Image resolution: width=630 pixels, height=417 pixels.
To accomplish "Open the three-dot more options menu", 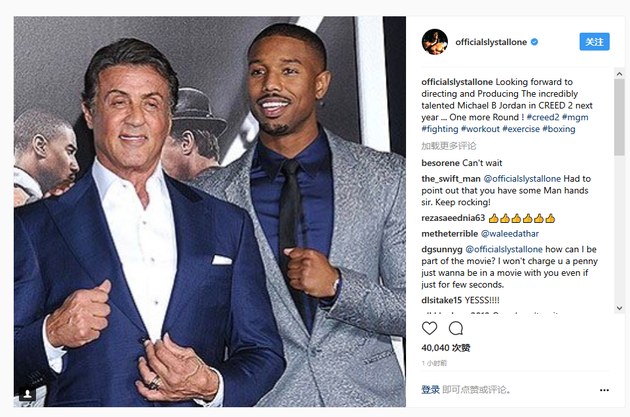I will coord(603,390).
